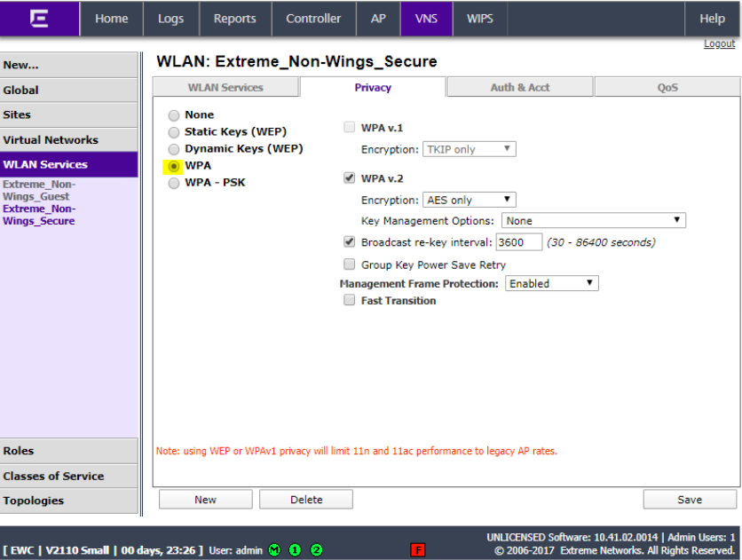Click the red F status indicator
742x560 pixels.
pyautogui.click(x=418, y=550)
